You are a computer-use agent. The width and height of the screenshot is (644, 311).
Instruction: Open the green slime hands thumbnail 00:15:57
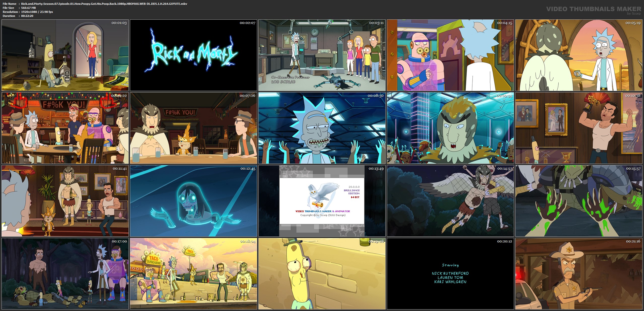point(579,201)
